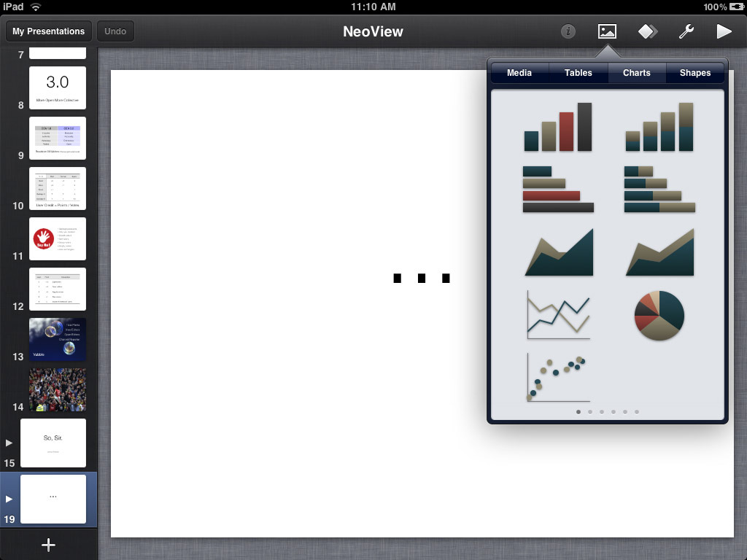
Task: Insert a stacked horizontal bar chart
Action: point(659,189)
